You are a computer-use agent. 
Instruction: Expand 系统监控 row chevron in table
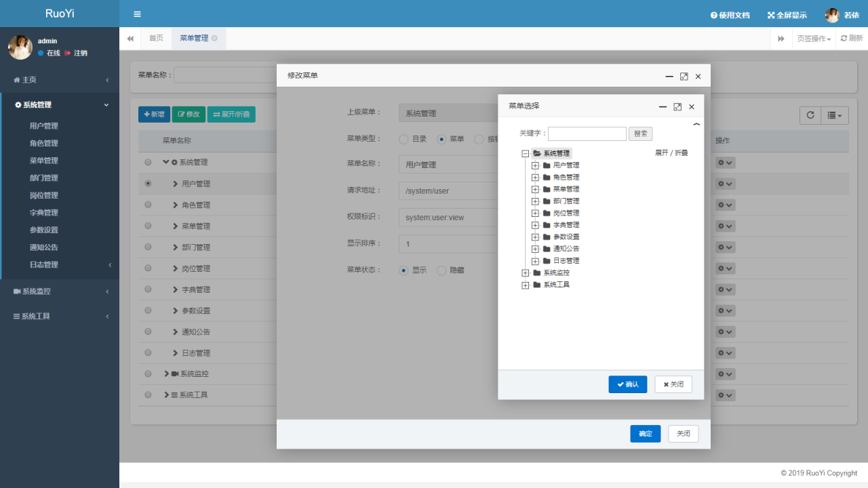(x=166, y=373)
